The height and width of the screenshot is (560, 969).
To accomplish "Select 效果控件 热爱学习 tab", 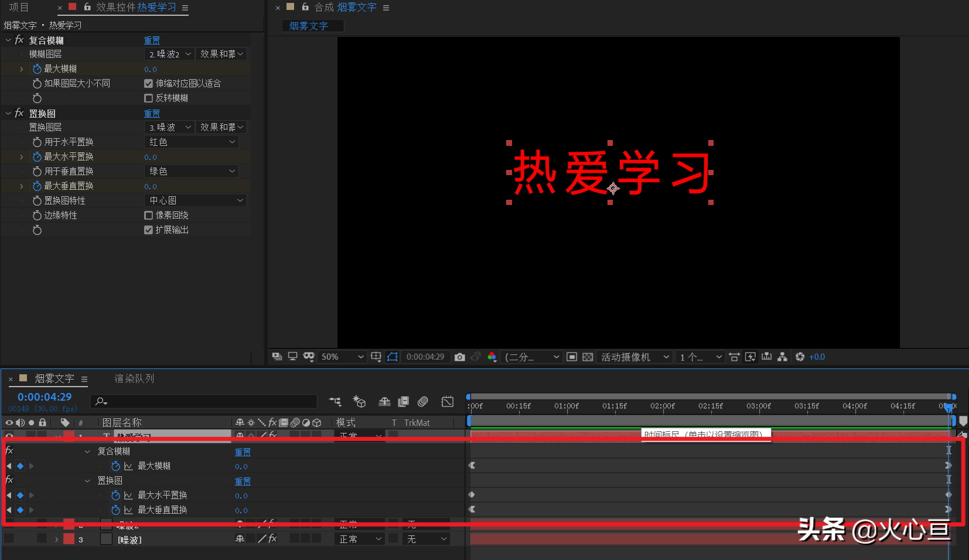I will click(x=136, y=7).
